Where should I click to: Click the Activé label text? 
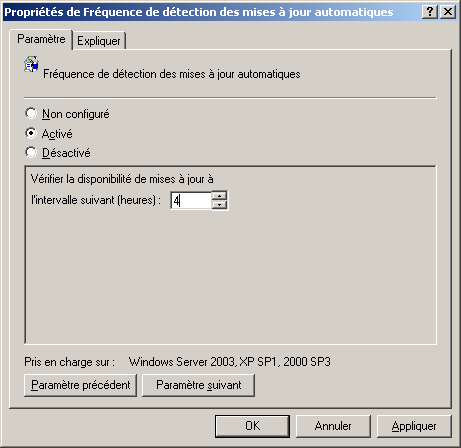point(57,134)
